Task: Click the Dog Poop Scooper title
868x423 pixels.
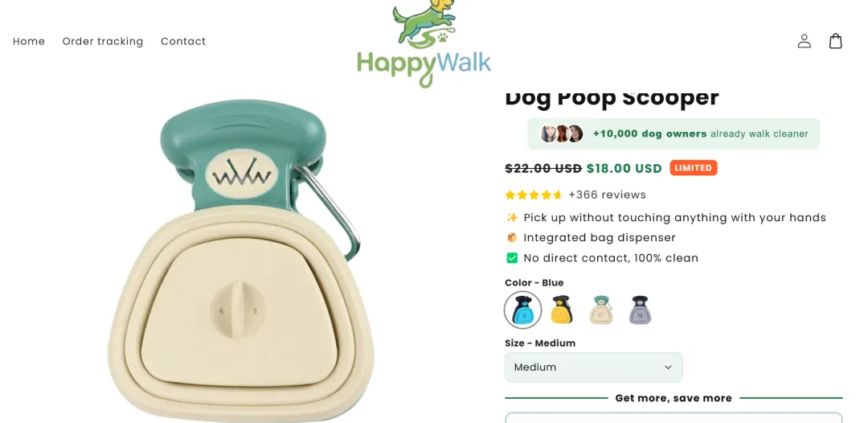Action: click(x=612, y=97)
